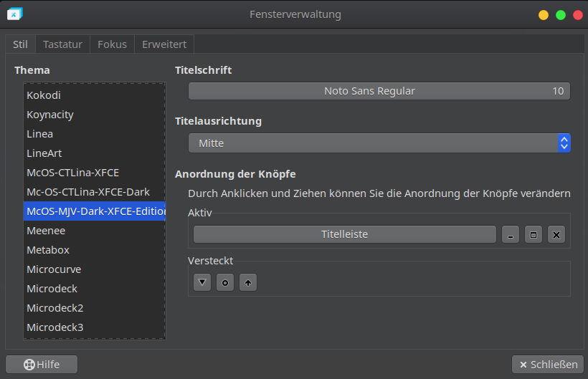Click the Titelleiste button in Aktiv row
Viewport: 588px width, 379px height.
(344, 234)
